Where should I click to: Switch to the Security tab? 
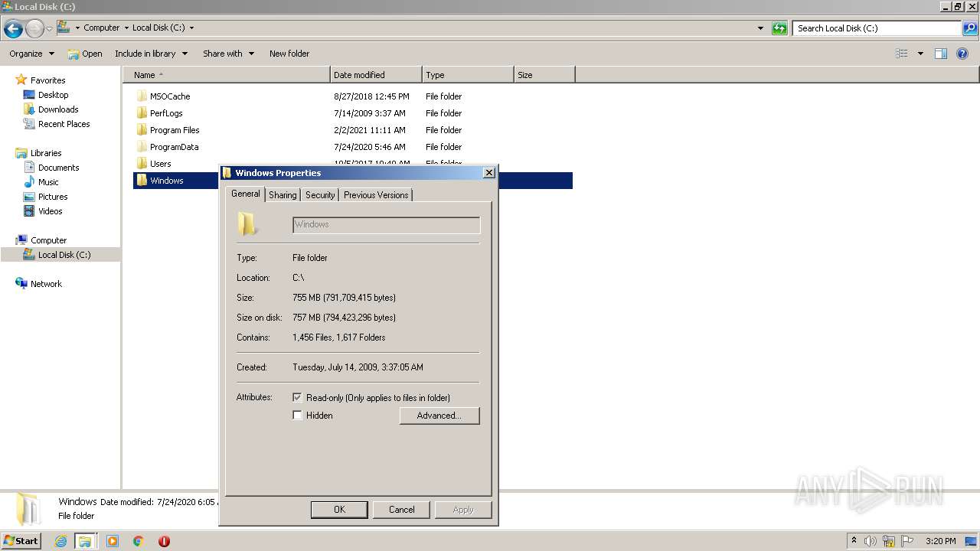(320, 195)
